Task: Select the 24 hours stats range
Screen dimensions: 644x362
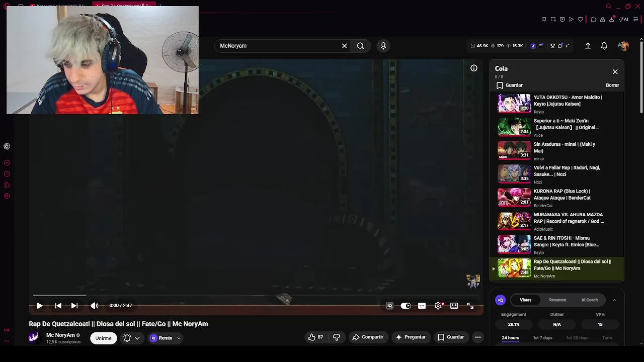Action: coord(510,338)
